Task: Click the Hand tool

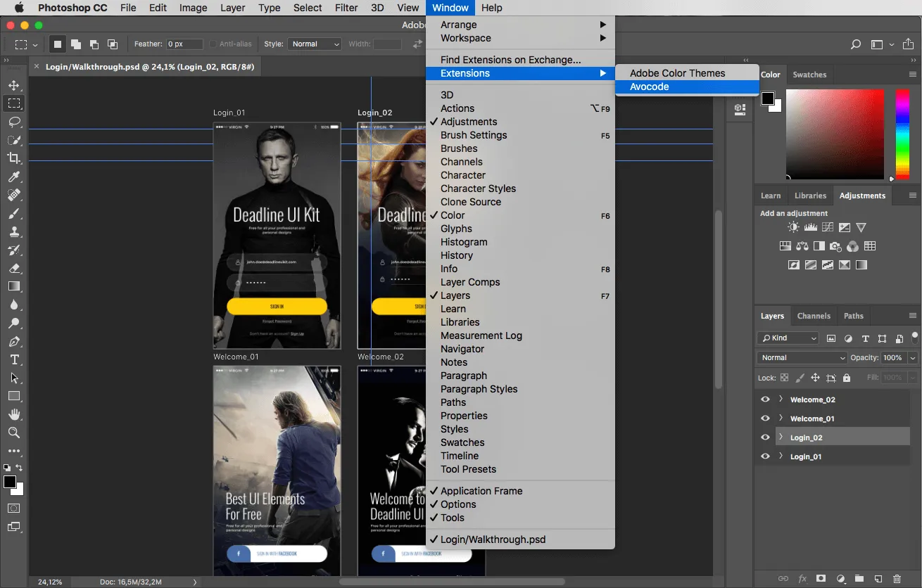Action: (14, 414)
